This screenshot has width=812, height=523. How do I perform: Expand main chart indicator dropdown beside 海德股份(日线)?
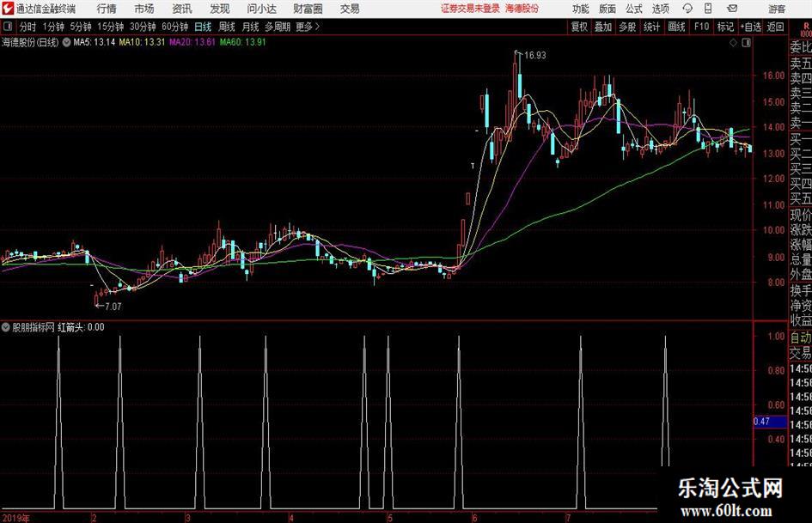(66, 43)
